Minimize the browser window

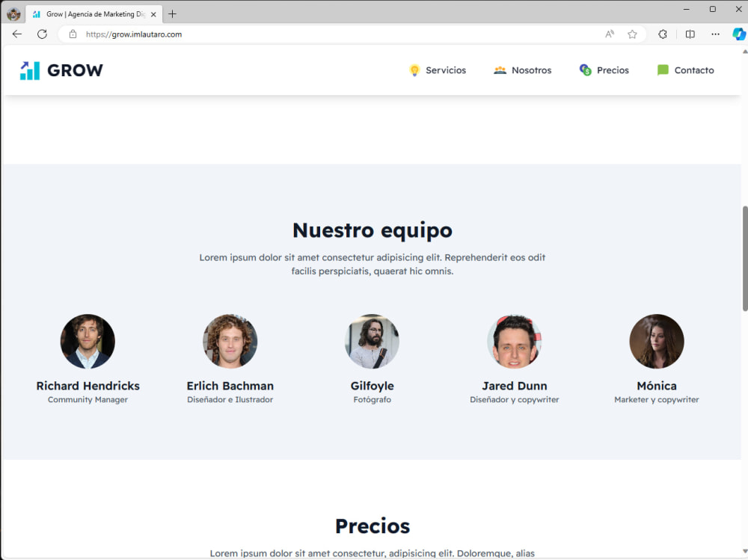coord(687,9)
